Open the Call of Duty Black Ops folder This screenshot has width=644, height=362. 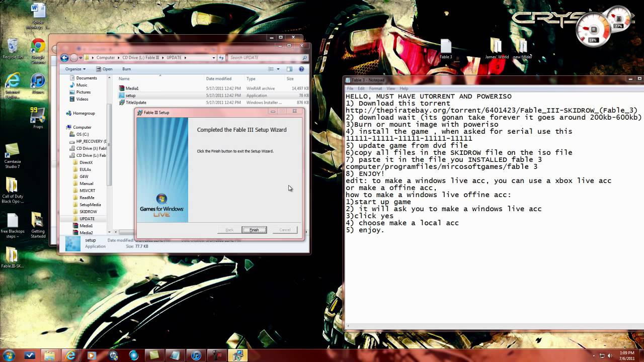pyautogui.click(x=13, y=191)
